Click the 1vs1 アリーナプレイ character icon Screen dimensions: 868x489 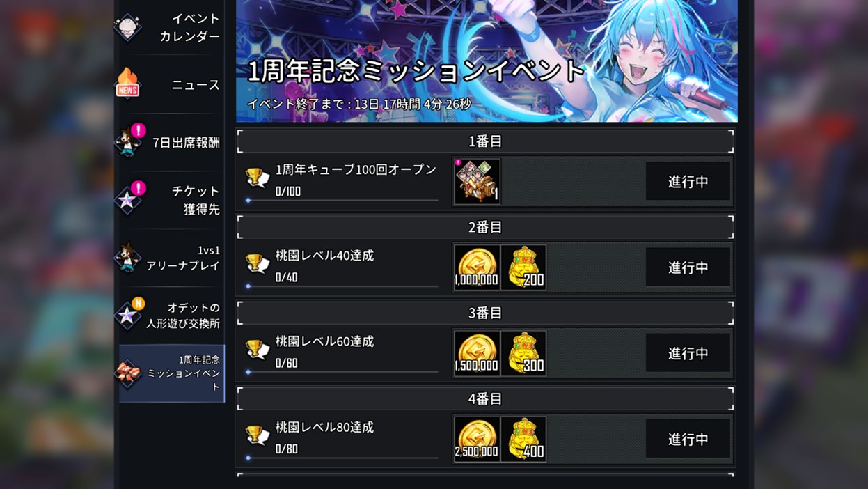click(128, 257)
